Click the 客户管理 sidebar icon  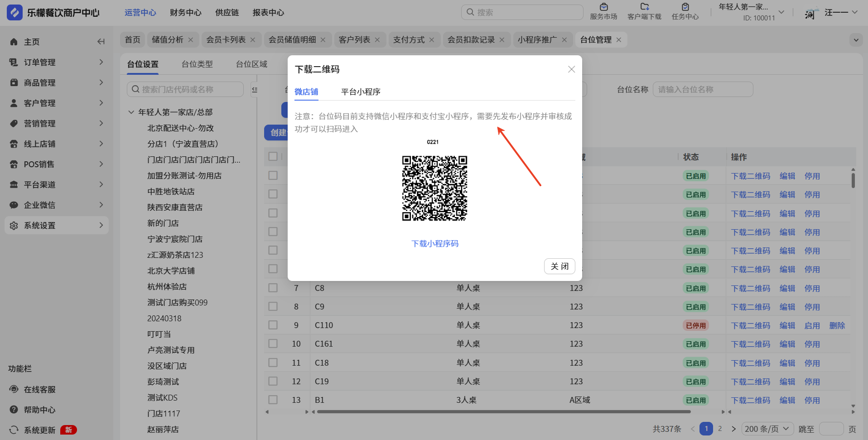pyautogui.click(x=14, y=103)
